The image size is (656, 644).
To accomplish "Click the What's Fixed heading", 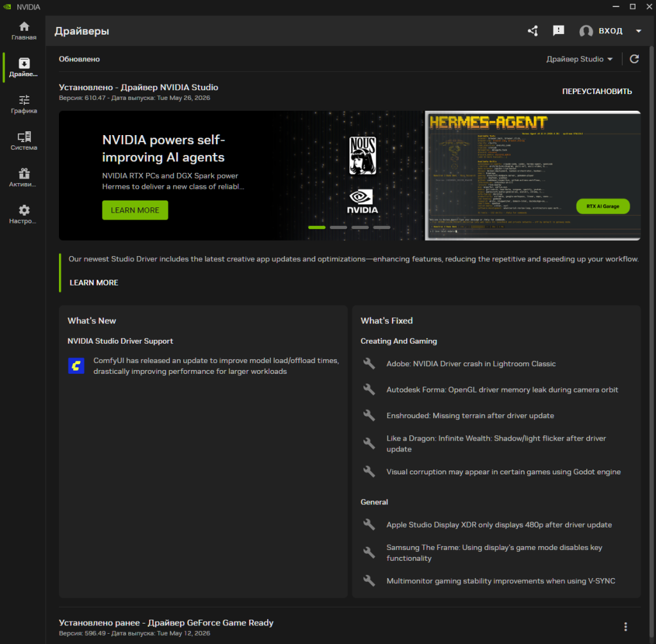I will [x=386, y=321].
